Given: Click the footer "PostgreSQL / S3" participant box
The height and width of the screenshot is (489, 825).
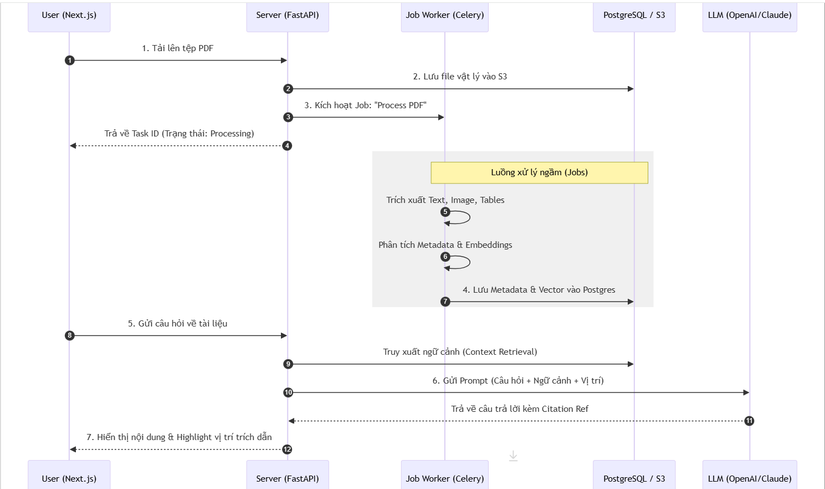Looking at the screenshot, I should coord(634,477).
